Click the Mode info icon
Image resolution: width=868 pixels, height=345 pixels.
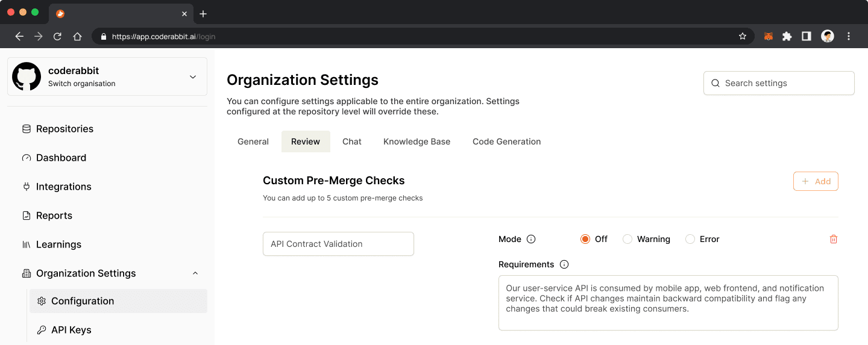[x=531, y=239]
